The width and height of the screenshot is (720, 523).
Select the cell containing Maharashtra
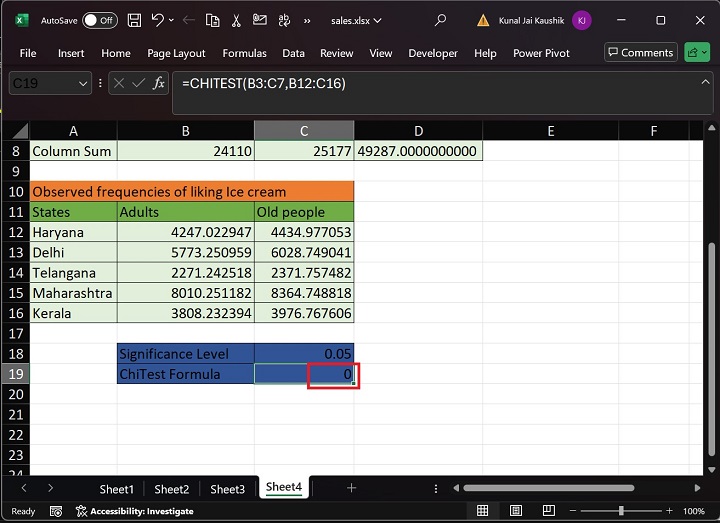point(72,293)
